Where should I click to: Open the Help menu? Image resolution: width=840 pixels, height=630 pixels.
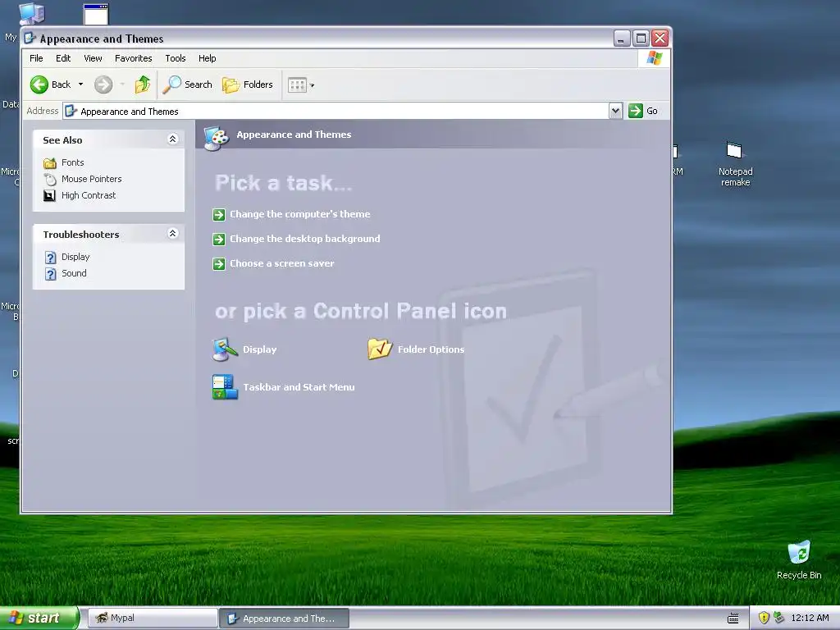208,58
